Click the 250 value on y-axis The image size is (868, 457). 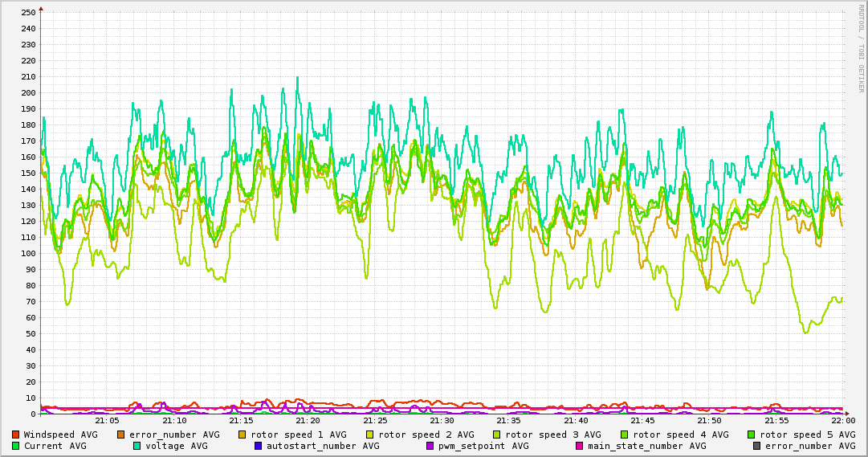point(28,12)
